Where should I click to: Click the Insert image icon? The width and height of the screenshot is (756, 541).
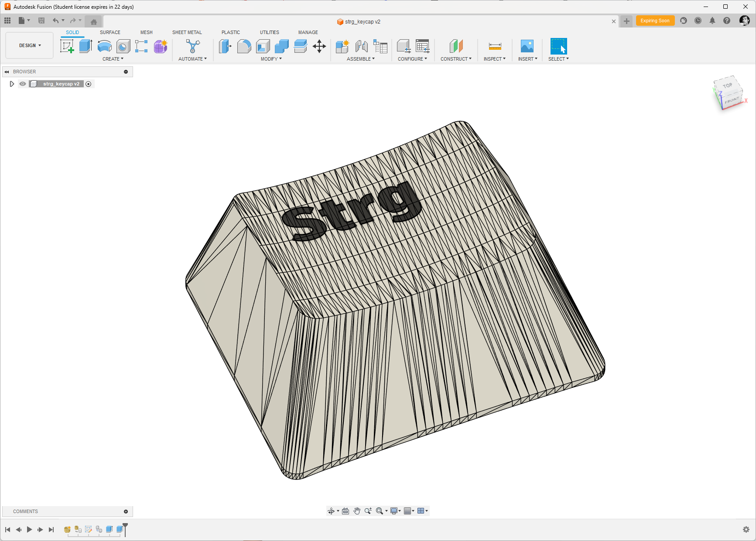click(527, 46)
